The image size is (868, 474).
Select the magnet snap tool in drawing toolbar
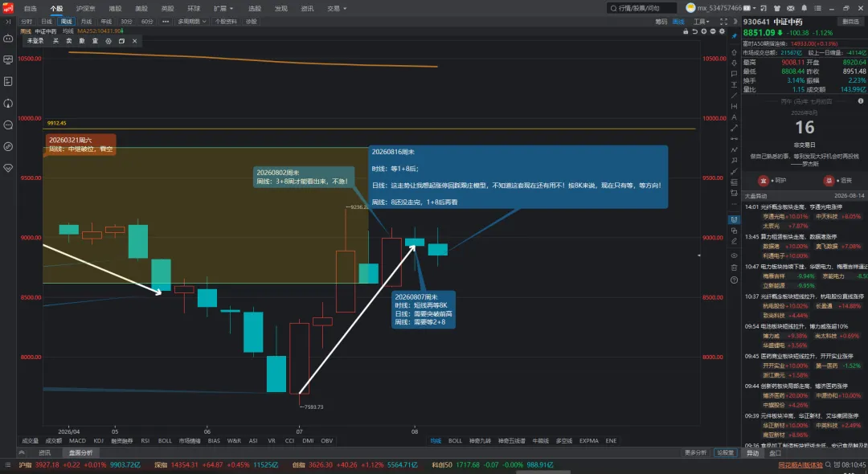[734, 219]
